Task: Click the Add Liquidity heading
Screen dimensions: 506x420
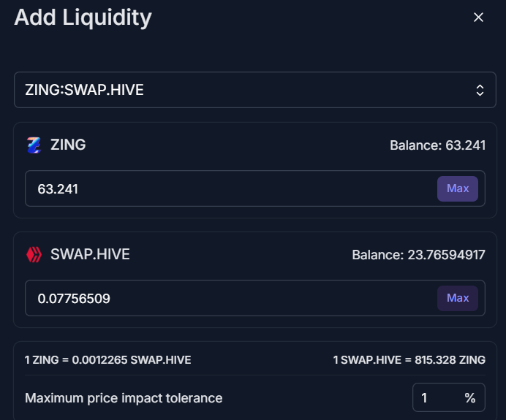Action: pyautogui.click(x=83, y=18)
